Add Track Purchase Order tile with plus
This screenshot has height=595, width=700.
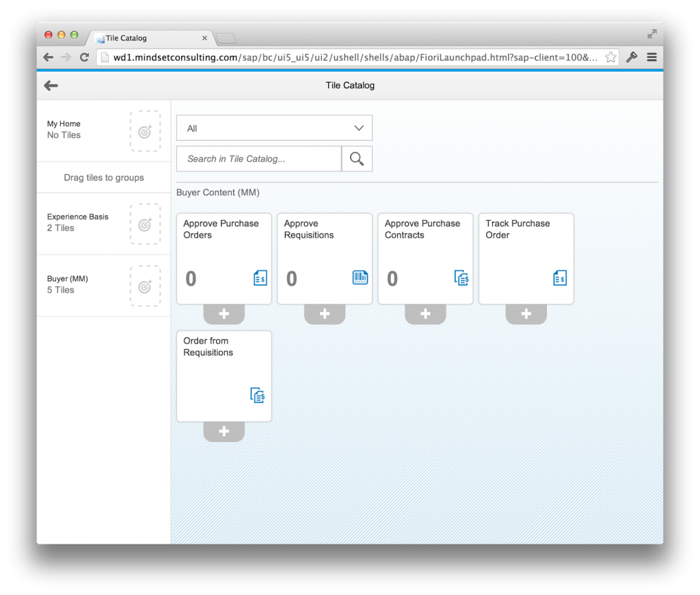pyautogui.click(x=526, y=314)
